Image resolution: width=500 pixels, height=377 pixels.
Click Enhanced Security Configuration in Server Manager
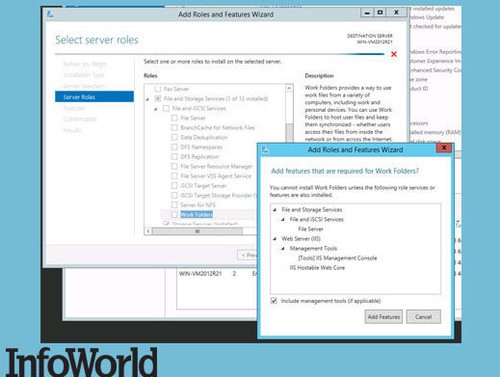(435, 70)
